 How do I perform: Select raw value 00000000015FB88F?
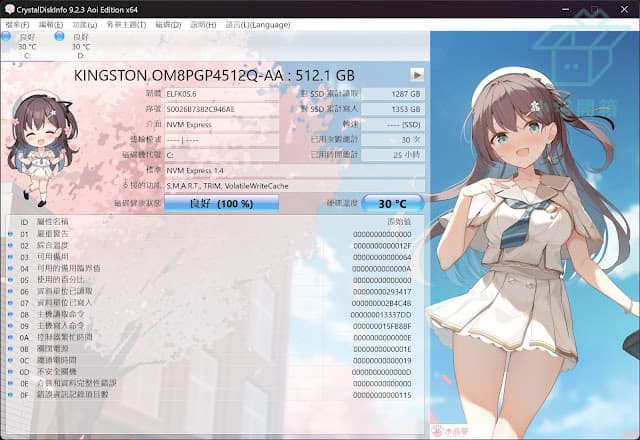[382, 326]
